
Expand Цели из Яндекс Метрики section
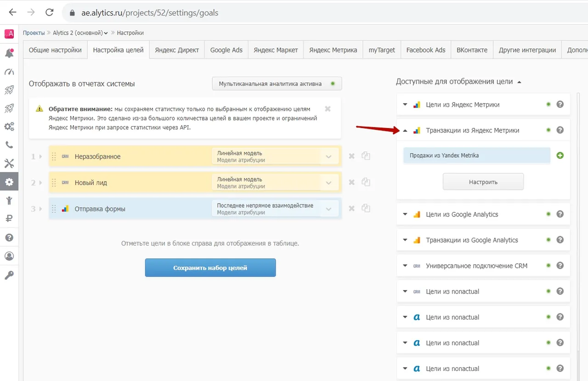coord(405,104)
